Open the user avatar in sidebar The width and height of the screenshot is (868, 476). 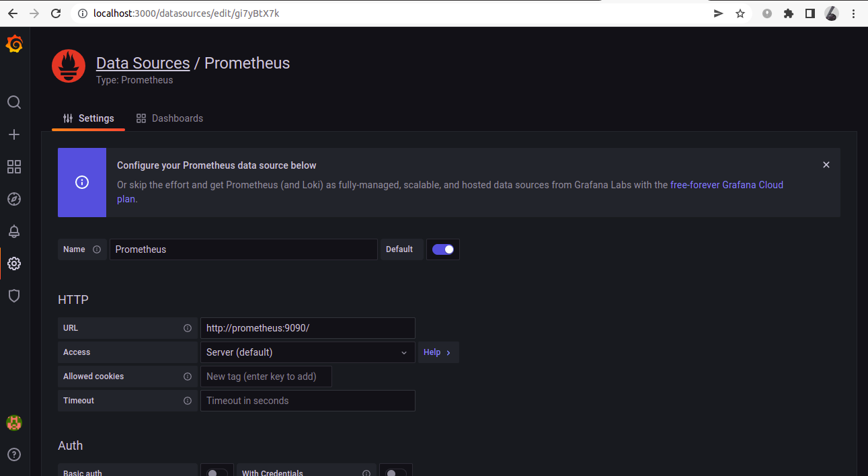tap(14, 423)
